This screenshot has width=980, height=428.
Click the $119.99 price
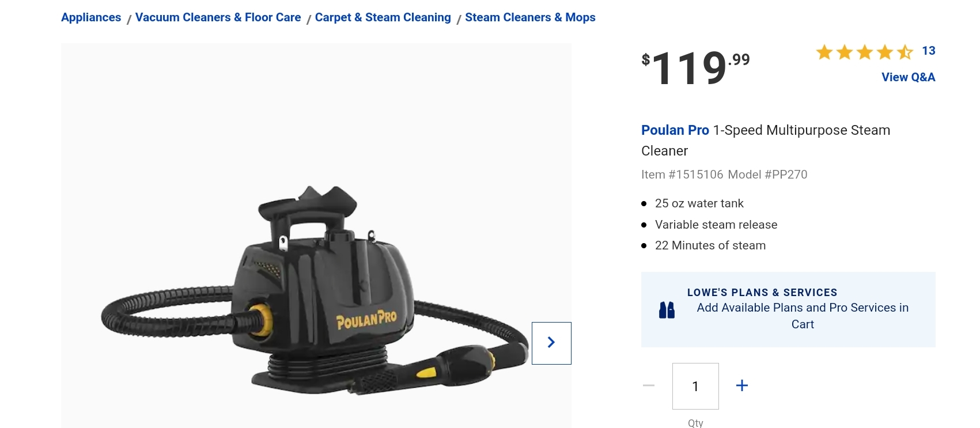[x=696, y=68]
